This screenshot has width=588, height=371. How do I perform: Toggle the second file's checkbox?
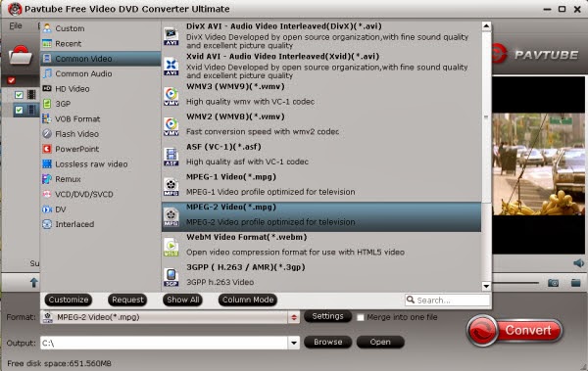(x=19, y=110)
